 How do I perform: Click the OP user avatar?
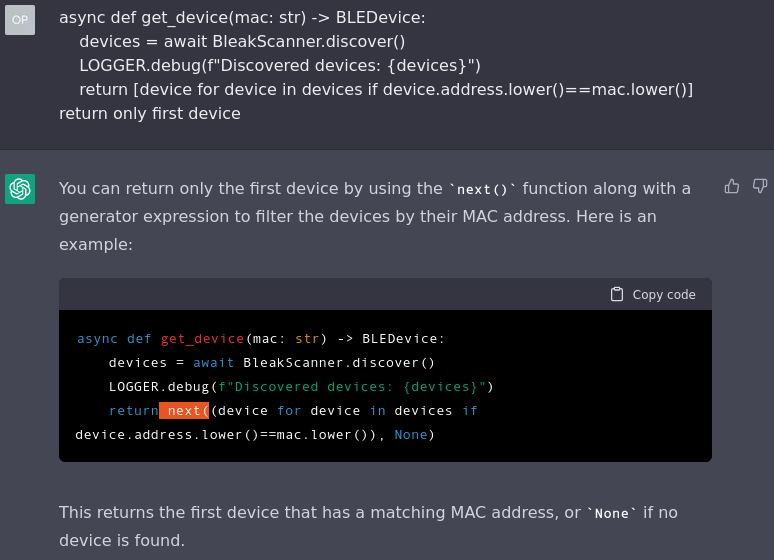(x=20, y=20)
